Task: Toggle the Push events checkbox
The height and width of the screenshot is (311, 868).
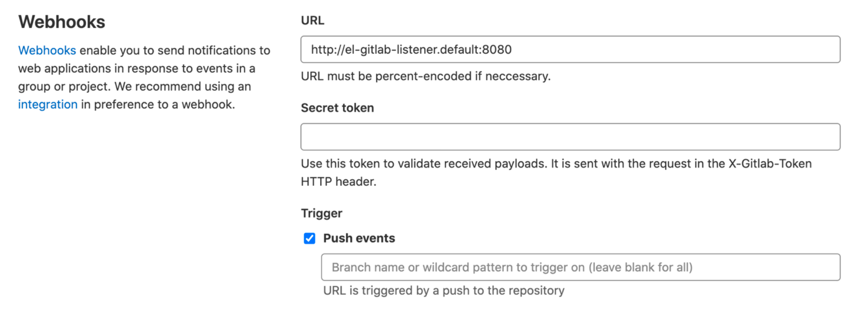Action: click(x=309, y=238)
